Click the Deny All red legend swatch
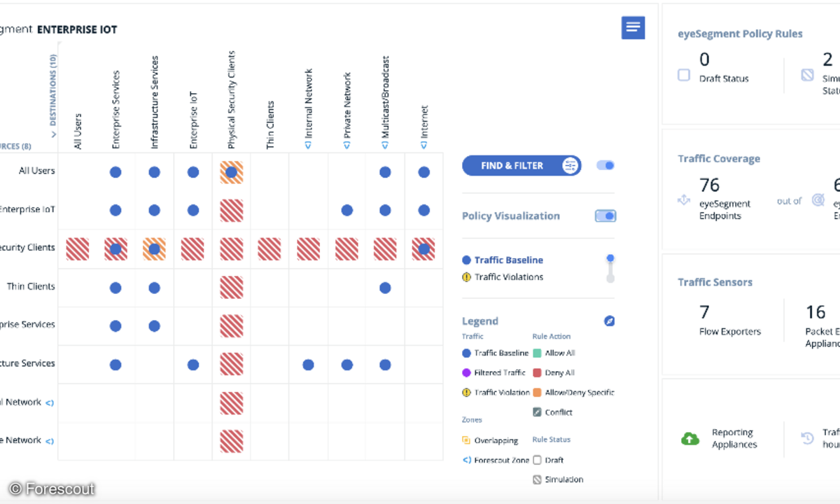This screenshot has height=504, width=840. pos(537,373)
